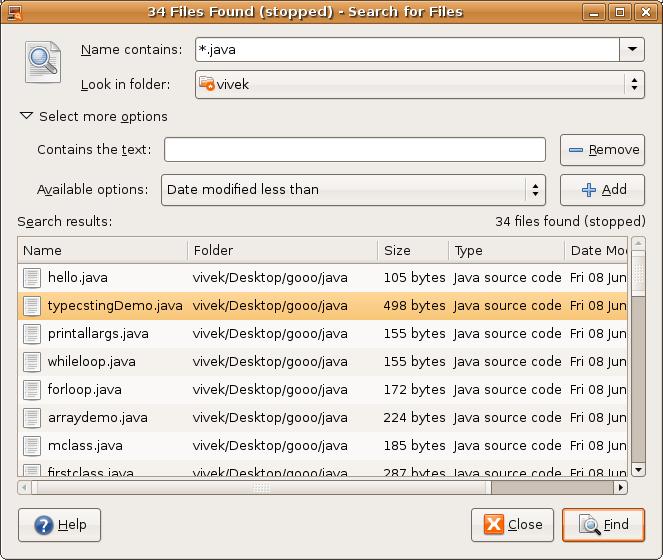Click the printallargs.java file icon
Screen dimensions: 663x560
[x=32, y=334]
